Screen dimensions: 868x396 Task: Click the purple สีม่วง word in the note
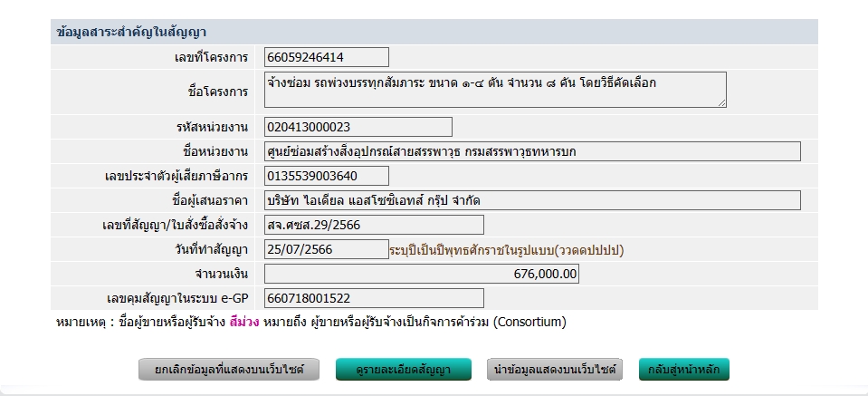point(244,322)
